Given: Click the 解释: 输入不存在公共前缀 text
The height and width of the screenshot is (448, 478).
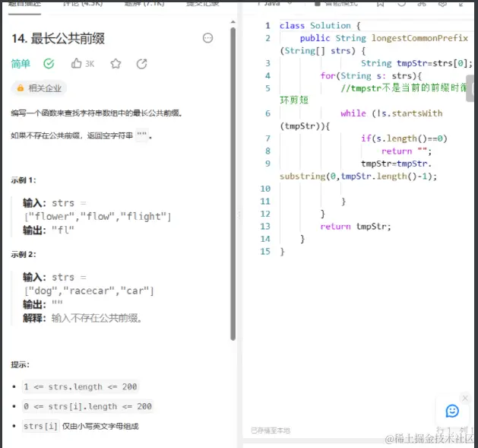Looking at the screenshot, I should coord(82,318).
